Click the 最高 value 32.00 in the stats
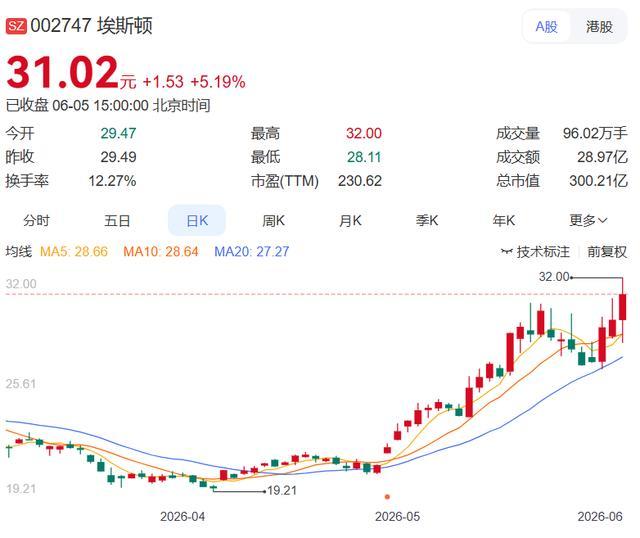Screen dimensions: 640x538 tap(364, 133)
